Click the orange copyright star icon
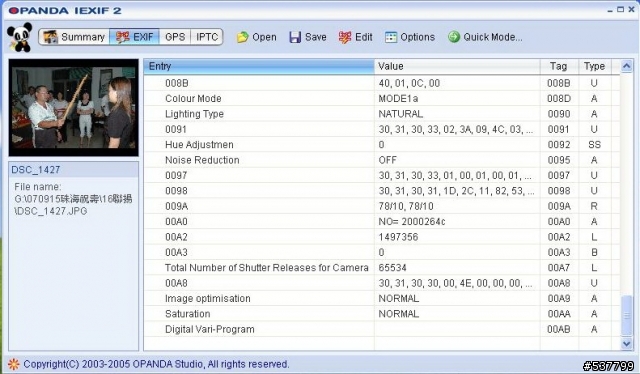This screenshot has height=374, width=640. [13, 364]
